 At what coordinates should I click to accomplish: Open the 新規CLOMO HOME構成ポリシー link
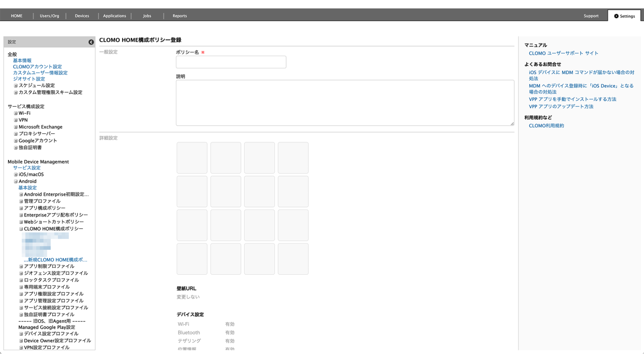[55, 259]
